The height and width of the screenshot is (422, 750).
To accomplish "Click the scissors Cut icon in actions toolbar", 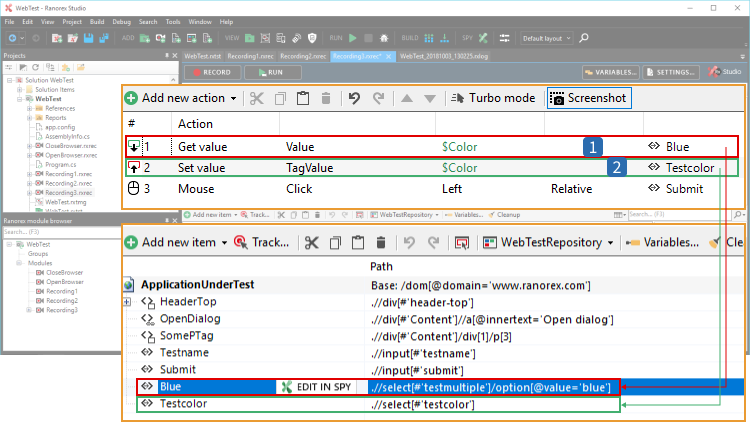I will click(x=257, y=98).
